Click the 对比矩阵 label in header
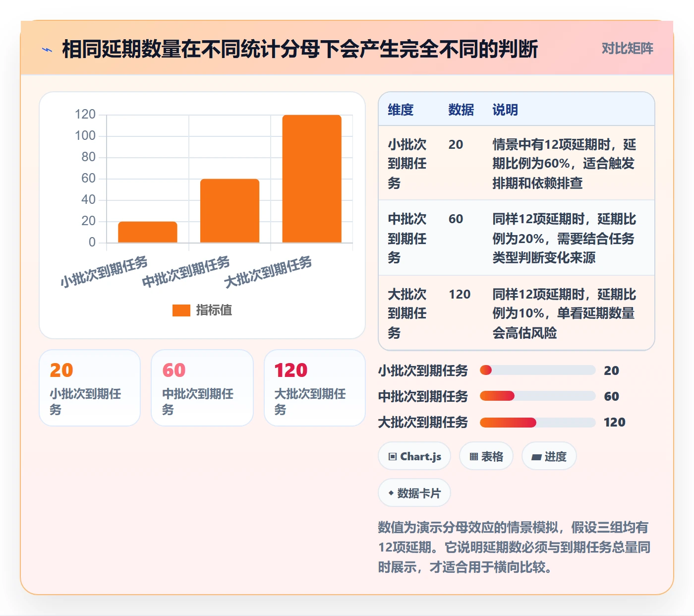 point(627,49)
